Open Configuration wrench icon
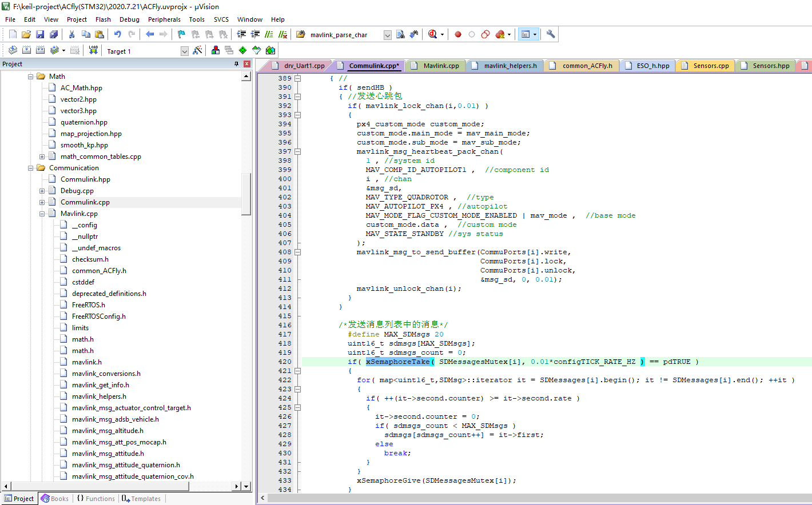This screenshot has height=505, width=812. (551, 34)
